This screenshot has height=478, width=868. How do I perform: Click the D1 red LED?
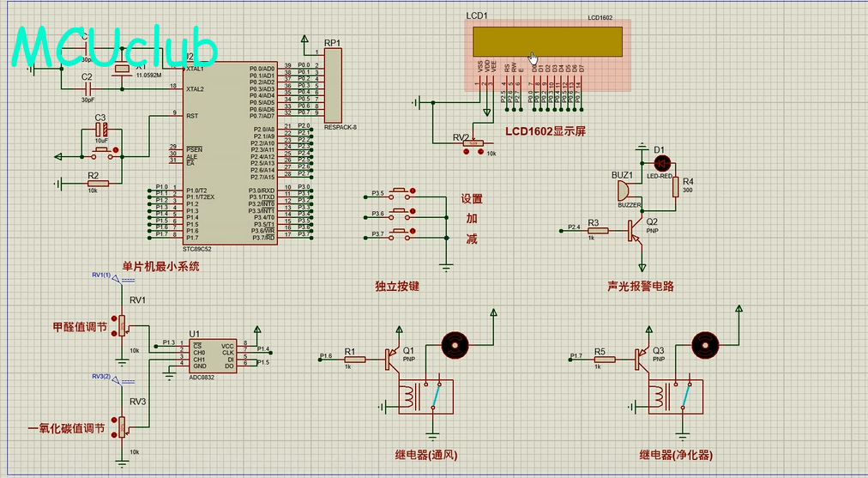(660, 162)
